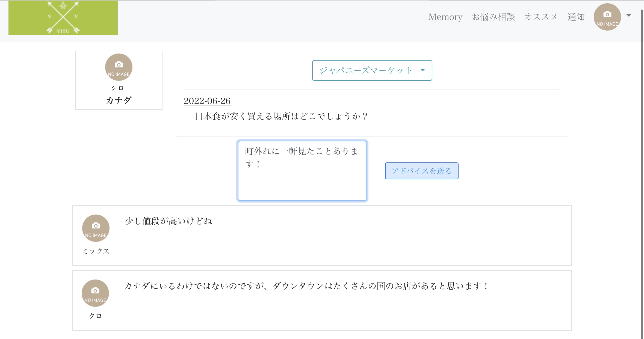Open the オススメ navigation item
This screenshot has height=339, width=644.
point(541,17)
